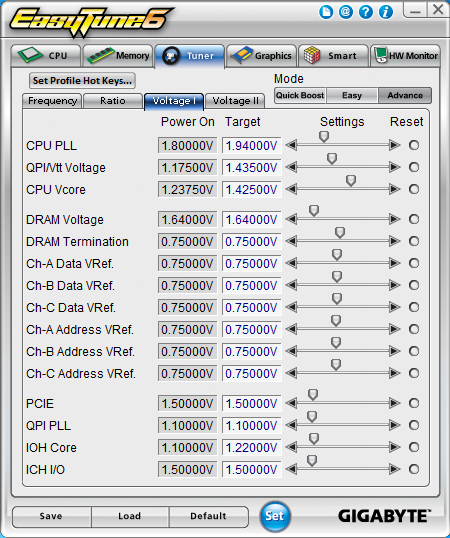
Task: Click the CPU Vcore target value 1.42500V
Action: click(251, 190)
